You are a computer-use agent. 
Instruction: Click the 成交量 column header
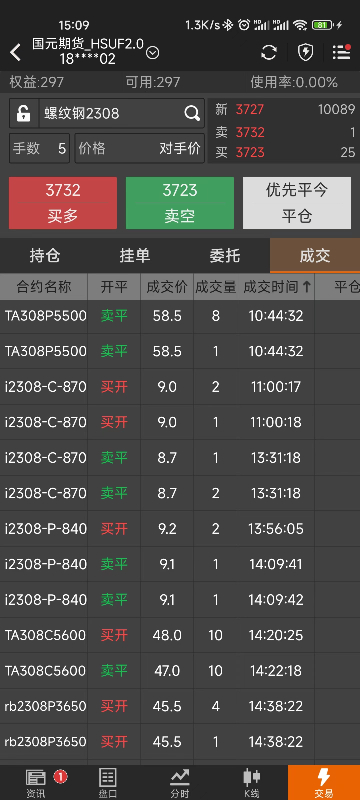point(216,287)
